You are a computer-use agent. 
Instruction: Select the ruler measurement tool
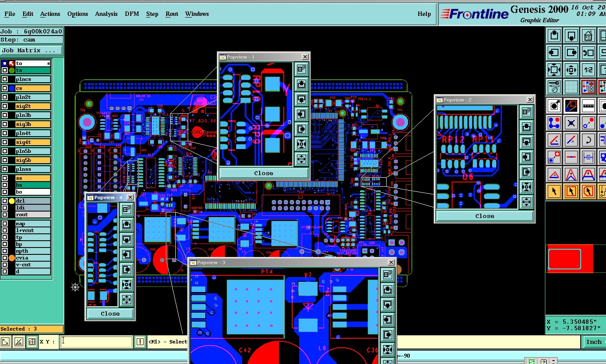[588, 105]
